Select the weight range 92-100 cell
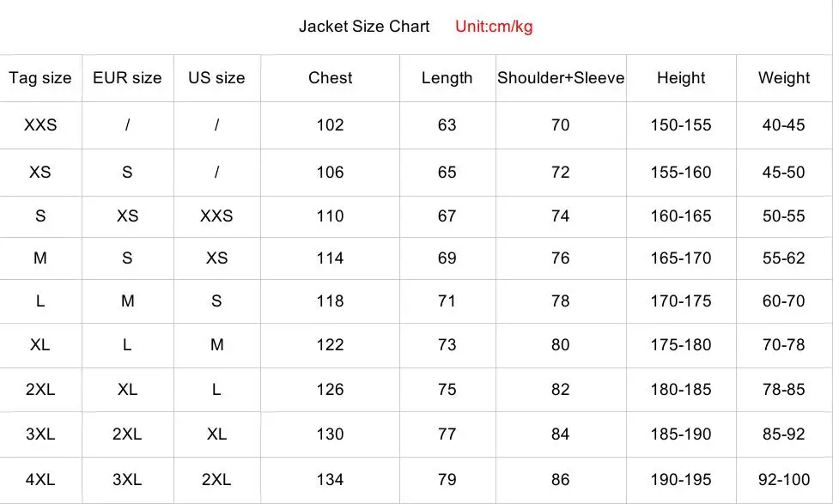Screen dimensions: 833x504 [x=783, y=480]
